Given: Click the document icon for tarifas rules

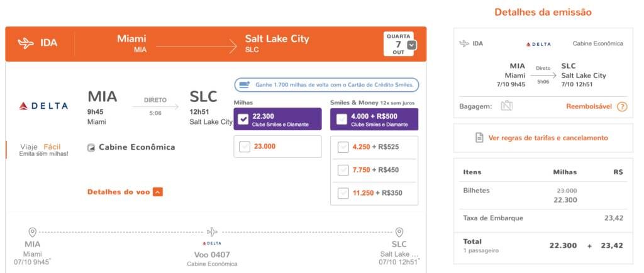Looking at the screenshot, I should click(x=479, y=138).
